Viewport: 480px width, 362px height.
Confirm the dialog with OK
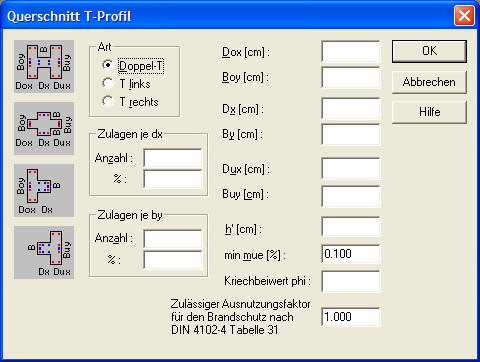(x=429, y=51)
